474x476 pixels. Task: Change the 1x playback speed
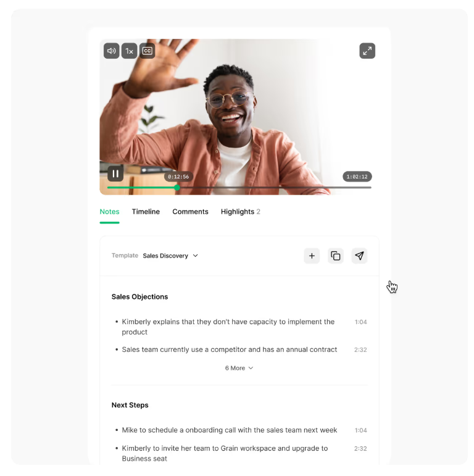(x=129, y=51)
